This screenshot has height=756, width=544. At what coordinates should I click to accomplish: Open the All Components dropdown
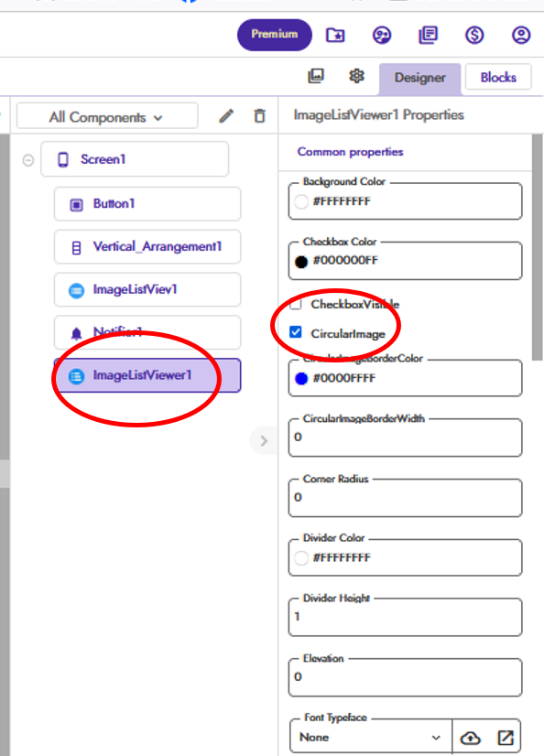click(x=107, y=116)
